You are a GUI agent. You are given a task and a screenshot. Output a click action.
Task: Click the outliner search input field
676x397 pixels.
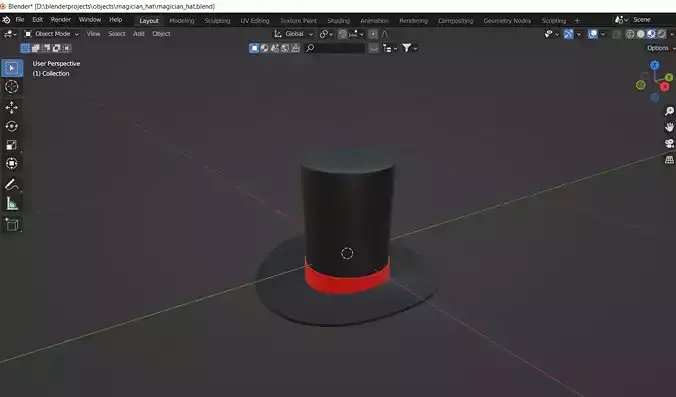[x=335, y=48]
